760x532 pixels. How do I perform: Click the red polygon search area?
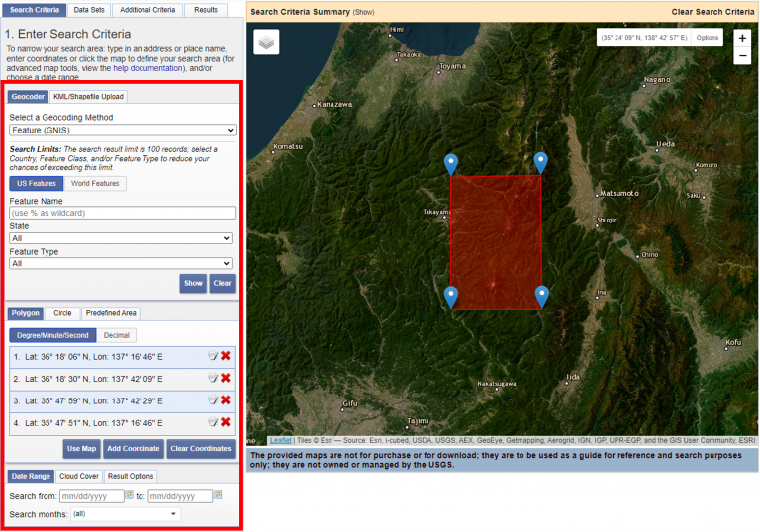[x=496, y=242]
